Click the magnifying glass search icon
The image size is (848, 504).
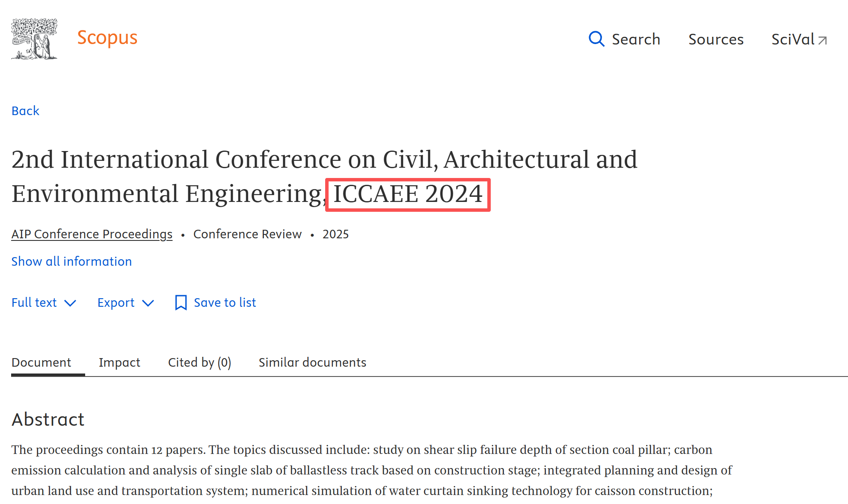point(596,39)
